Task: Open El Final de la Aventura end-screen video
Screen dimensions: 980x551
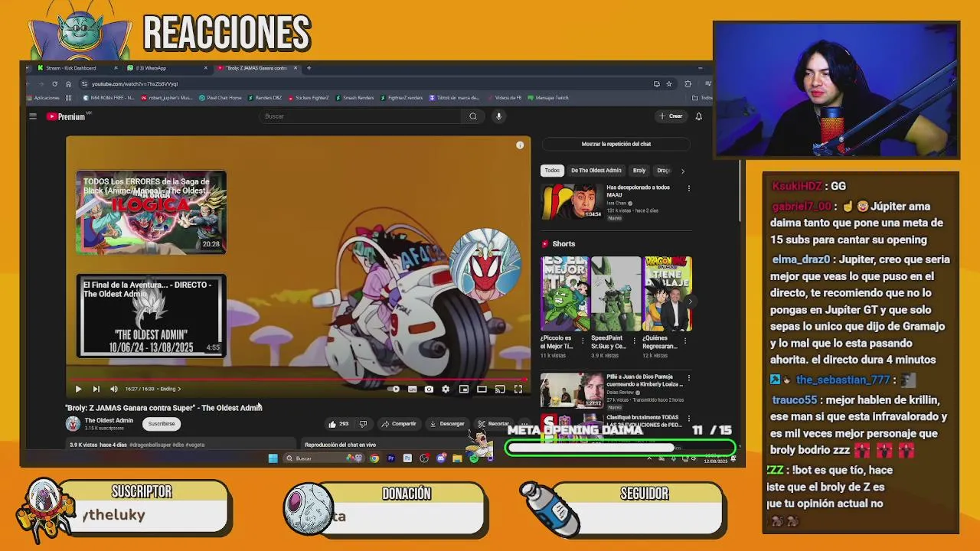Action: (151, 316)
